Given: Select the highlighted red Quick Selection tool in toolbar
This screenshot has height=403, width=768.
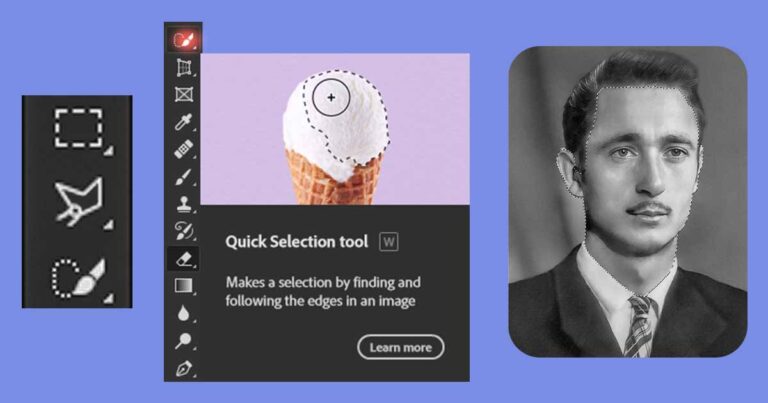Looking at the screenshot, I should [184, 40].
